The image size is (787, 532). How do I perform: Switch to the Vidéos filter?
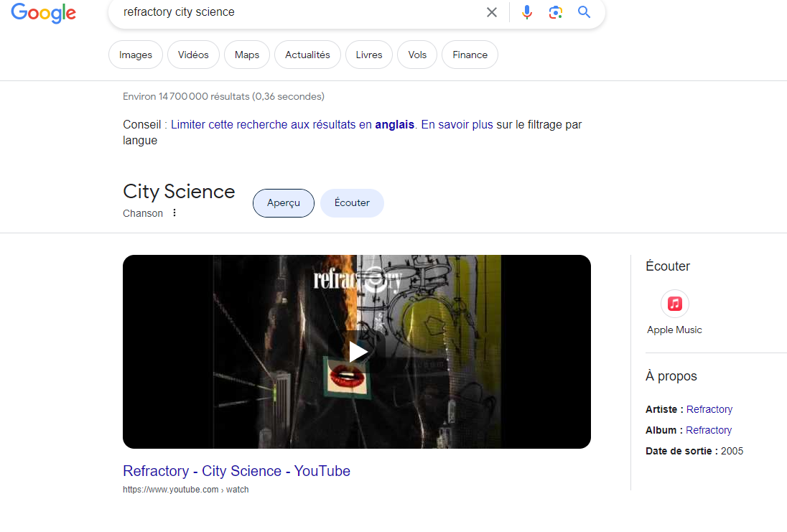coord(193,55)
